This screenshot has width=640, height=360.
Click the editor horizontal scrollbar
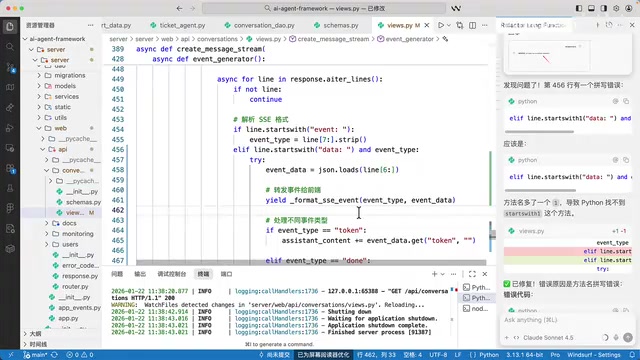click(x=311, y=262)
